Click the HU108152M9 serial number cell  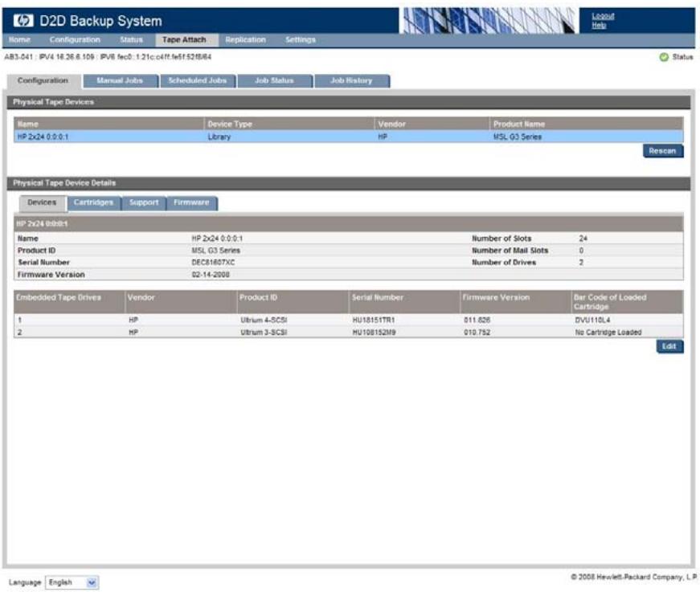(374, 333)
